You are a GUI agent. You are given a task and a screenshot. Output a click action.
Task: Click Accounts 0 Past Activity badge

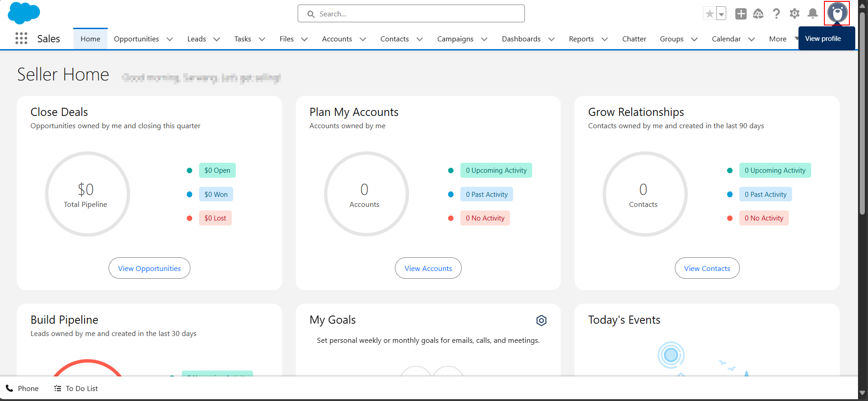click(487, 194)
